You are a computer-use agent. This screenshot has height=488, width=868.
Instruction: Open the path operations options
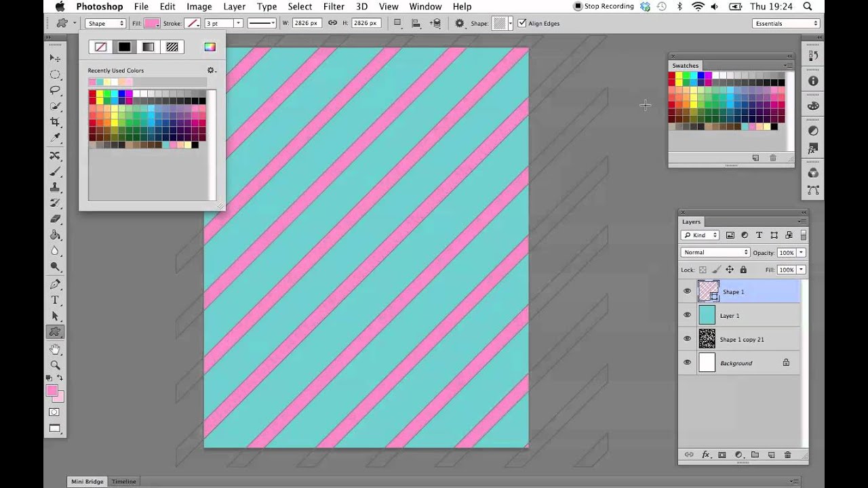point(397,23)
